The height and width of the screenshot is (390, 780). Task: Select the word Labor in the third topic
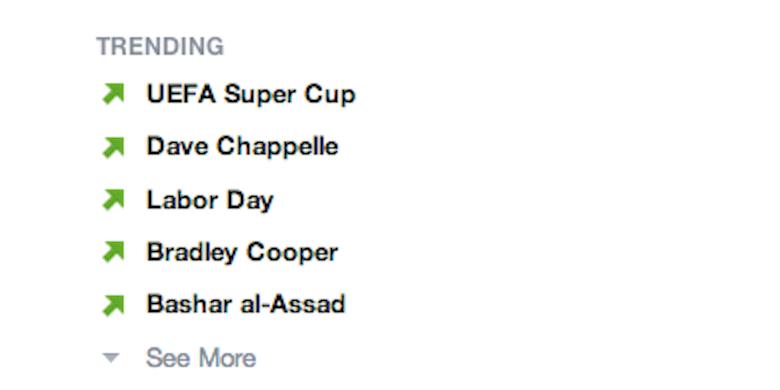tap(183, 200)
